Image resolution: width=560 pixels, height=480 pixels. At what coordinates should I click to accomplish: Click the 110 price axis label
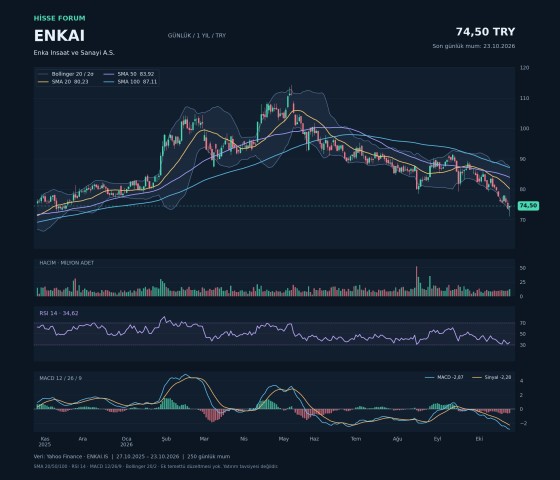point(524,98)
